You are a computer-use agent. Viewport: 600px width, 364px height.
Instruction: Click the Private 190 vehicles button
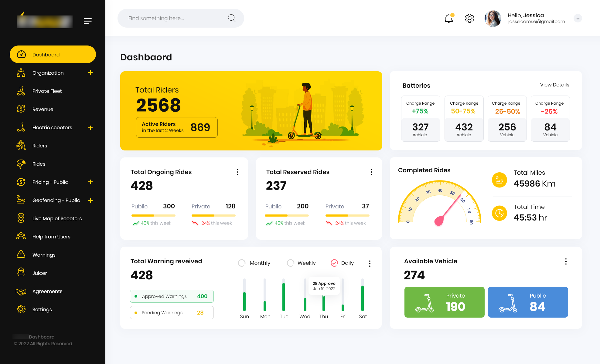click(444, 302)
